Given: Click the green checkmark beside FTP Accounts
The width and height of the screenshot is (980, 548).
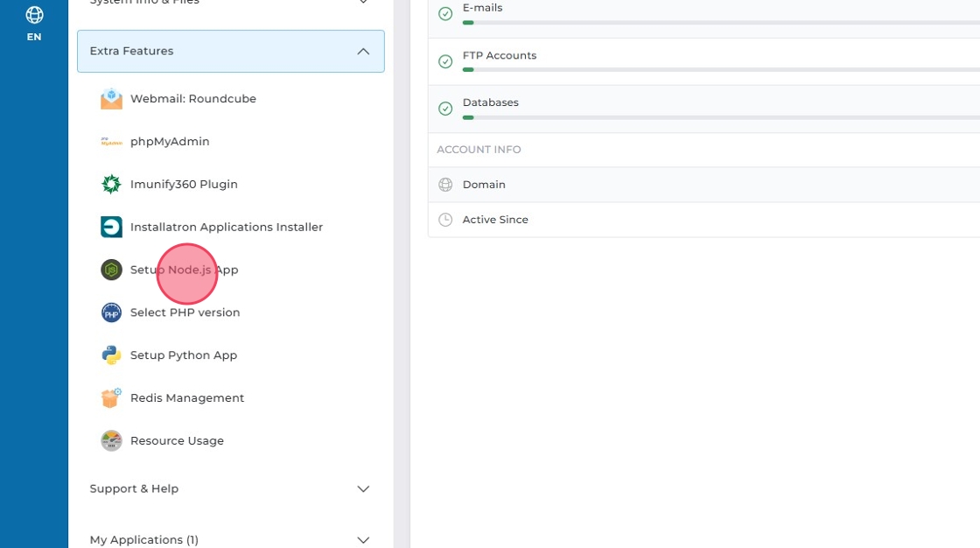Looking at the screenshot, I should pos(445,61).
